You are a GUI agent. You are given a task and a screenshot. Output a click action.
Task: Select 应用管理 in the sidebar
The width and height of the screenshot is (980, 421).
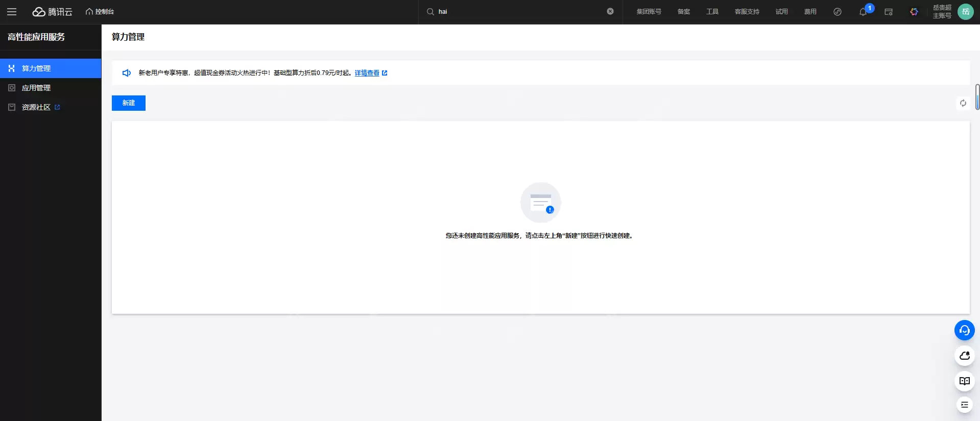pyautogui.click(x=36, y=88)
